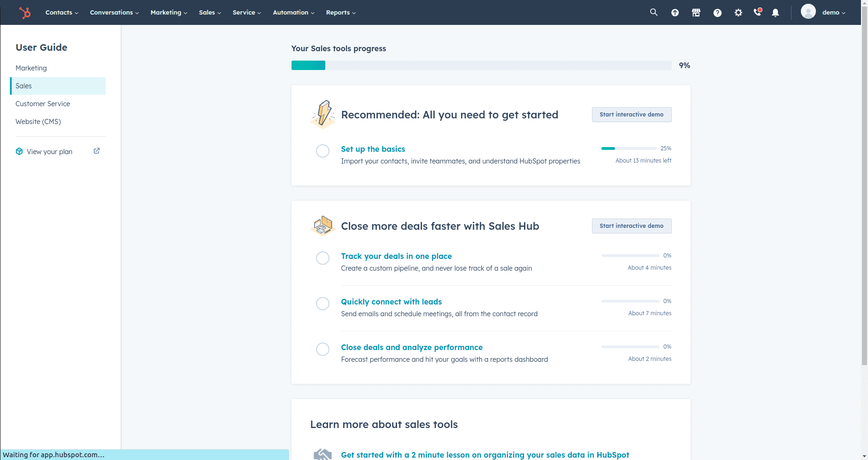The image size is (868, 460).
Task: Click the User Guide heading
Action: 41,47
